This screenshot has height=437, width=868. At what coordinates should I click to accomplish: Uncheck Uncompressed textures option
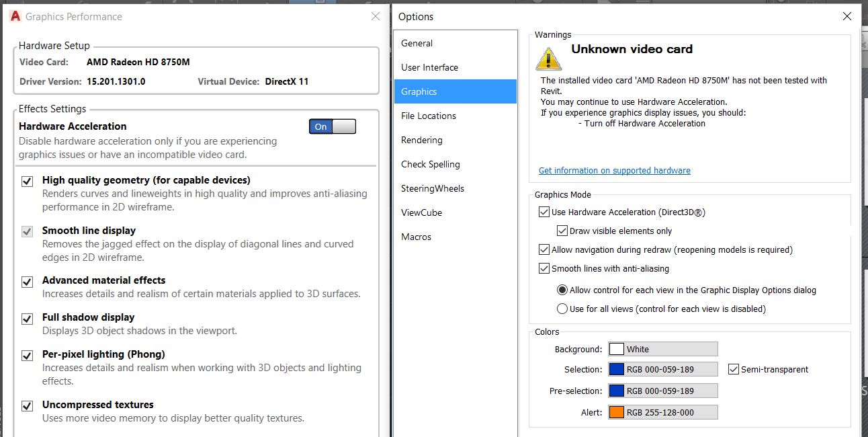[x=28, y=406]
